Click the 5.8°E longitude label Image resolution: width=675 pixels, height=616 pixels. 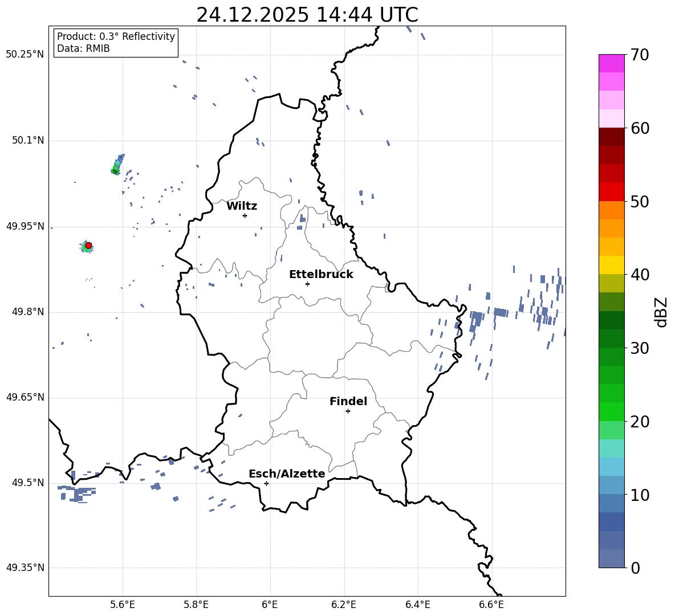tap(196, 605)
